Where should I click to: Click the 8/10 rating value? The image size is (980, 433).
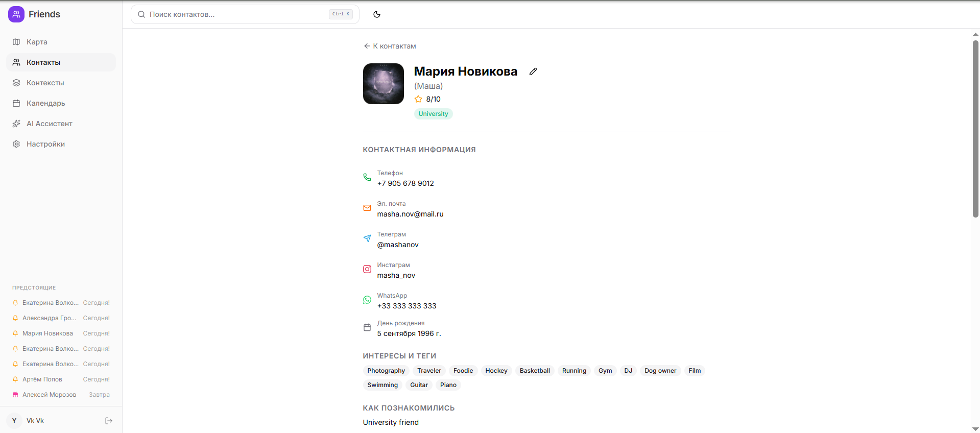pyautogui.click(x=433, y=99)
